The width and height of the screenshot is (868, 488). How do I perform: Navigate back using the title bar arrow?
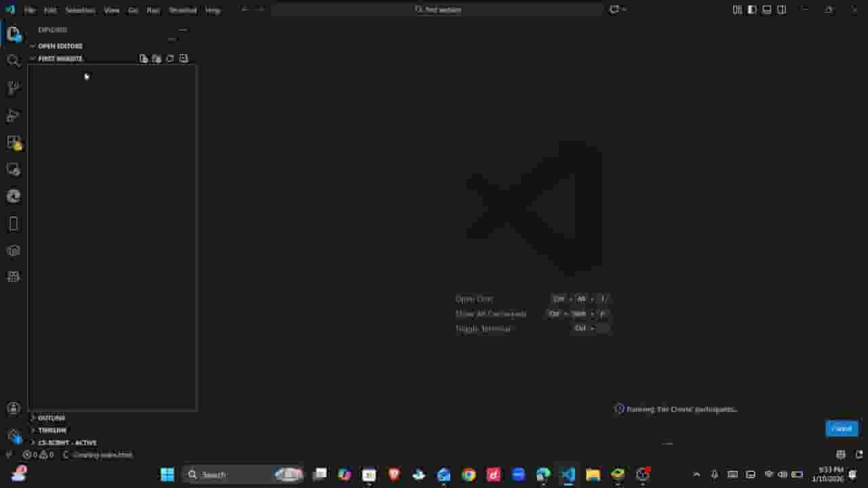245,9
